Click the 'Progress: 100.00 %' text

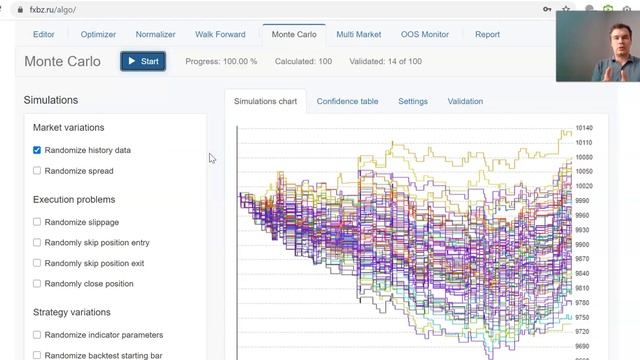click(221, 61)
